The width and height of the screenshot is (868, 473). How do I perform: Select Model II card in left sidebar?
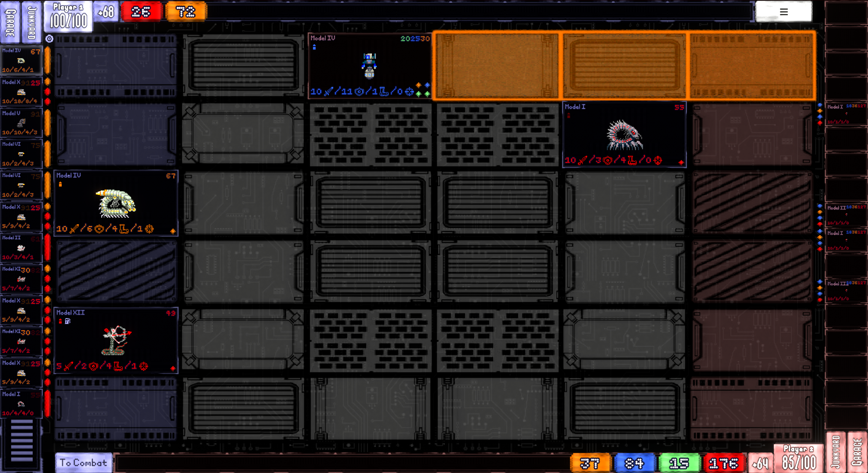click(x=21, y=248)
